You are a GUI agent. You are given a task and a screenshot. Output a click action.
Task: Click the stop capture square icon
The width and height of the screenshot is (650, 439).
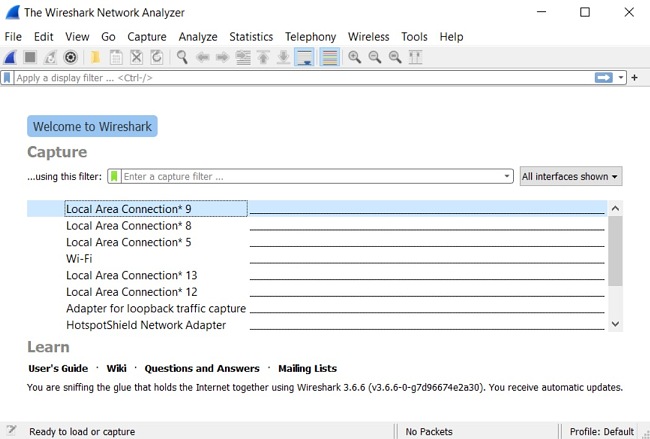pos(30,57)
